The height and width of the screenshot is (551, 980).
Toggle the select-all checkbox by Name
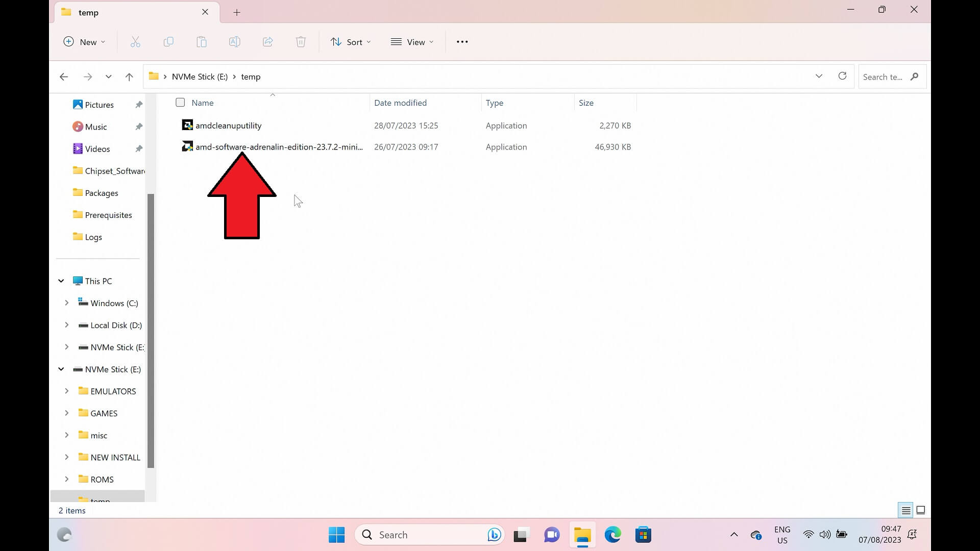tap(180, 103)
